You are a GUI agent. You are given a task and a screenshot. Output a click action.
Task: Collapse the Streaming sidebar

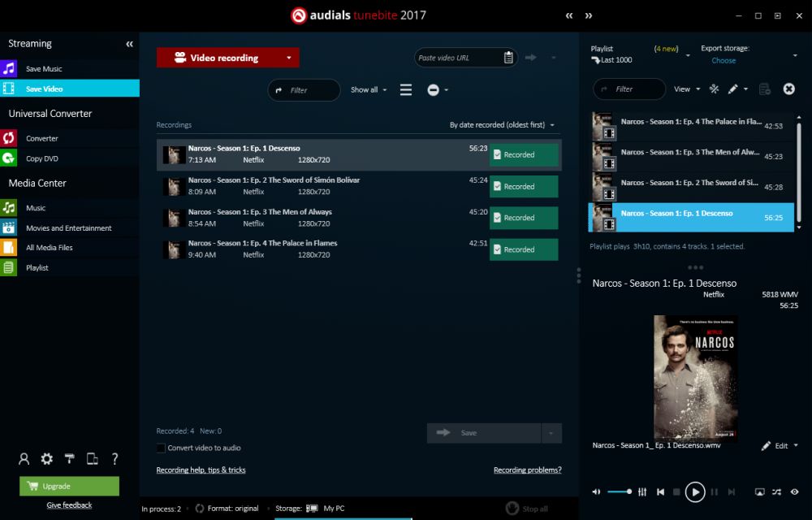tap(129, 44)
